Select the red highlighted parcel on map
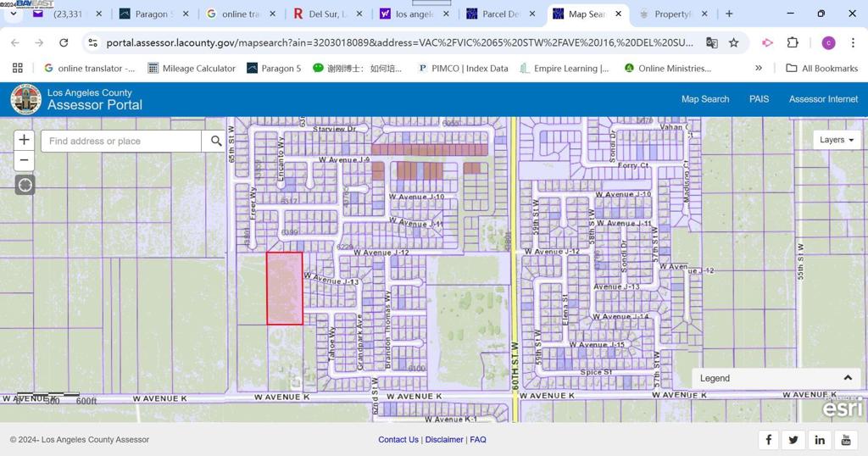868x456 pixels. point(285,288)
